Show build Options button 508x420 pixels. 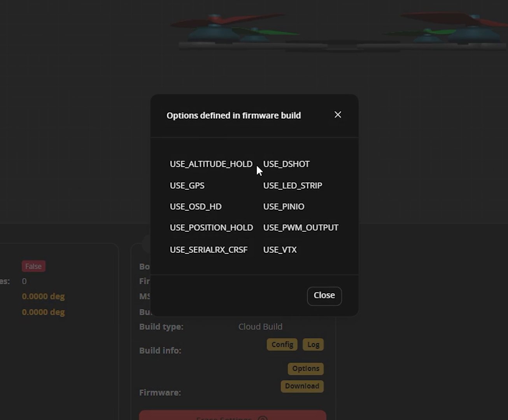(x=306, y=369)
